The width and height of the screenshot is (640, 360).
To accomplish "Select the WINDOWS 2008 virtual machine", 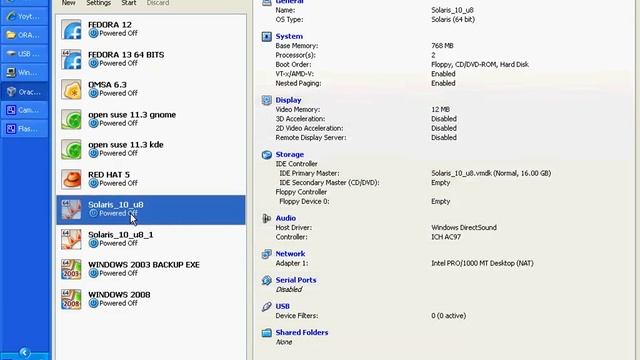I will tap(151, 300).
